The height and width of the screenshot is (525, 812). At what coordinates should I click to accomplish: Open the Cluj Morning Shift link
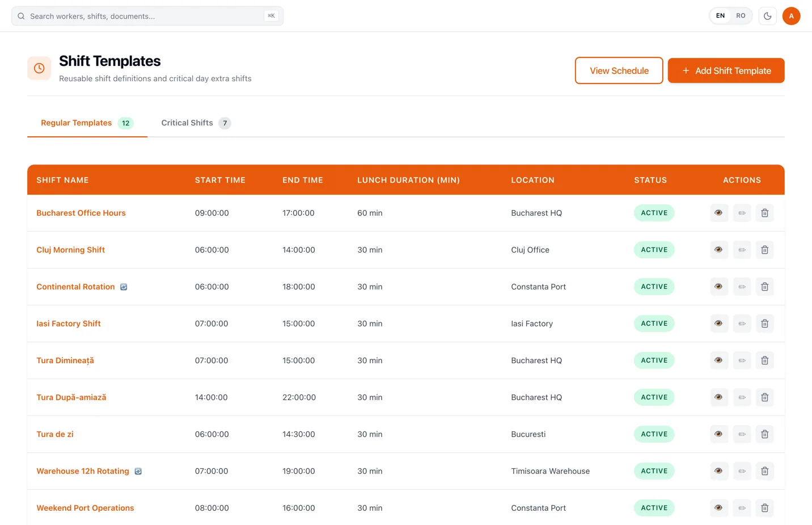point(71,250)
